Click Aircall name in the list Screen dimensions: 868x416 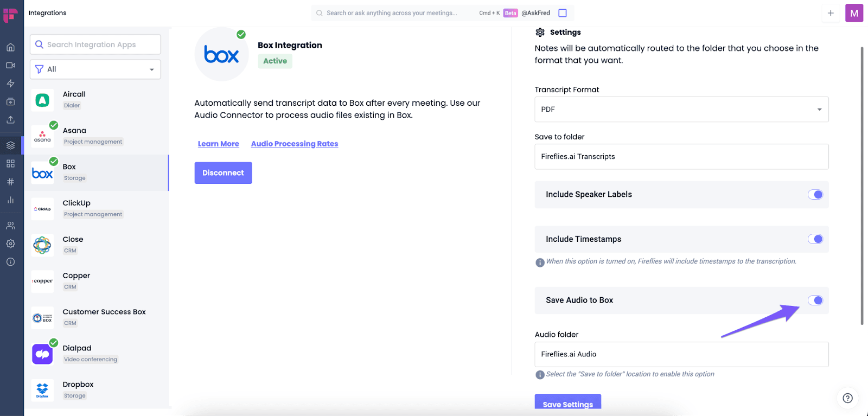click(74, 94)
